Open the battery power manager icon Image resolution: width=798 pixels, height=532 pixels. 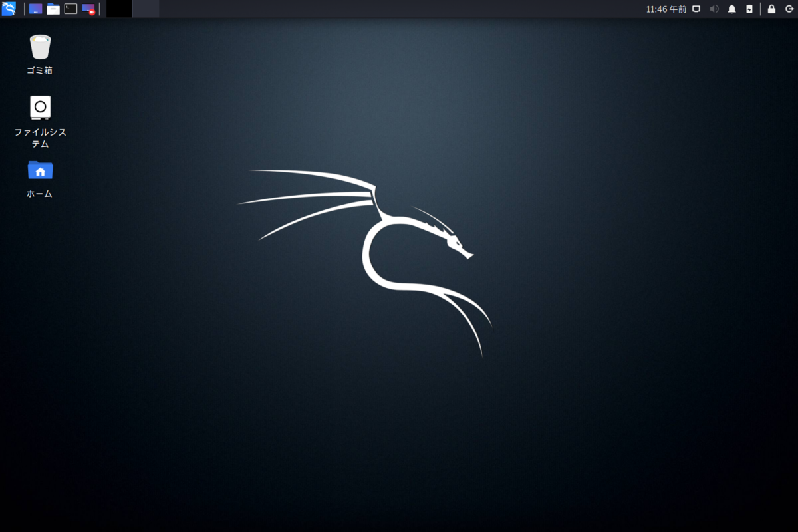click(x=749, y=9)
